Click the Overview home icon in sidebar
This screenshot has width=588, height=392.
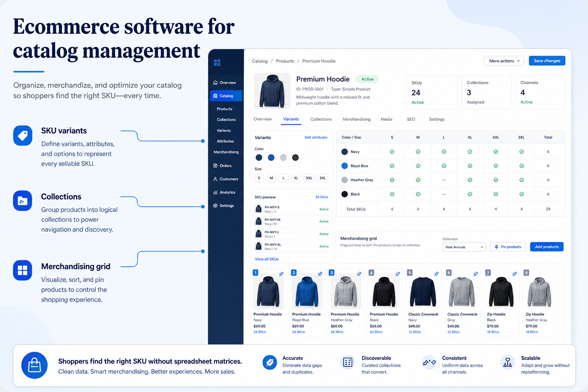click(215, 83)
